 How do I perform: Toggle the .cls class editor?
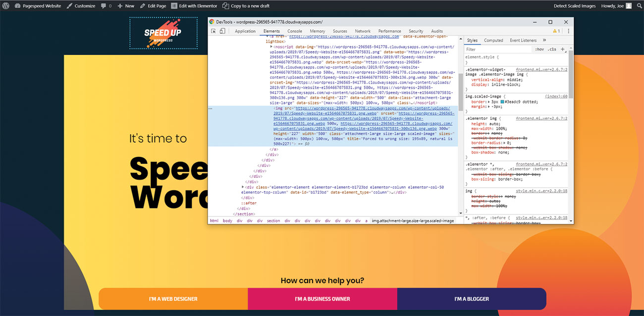click(552, 50)
